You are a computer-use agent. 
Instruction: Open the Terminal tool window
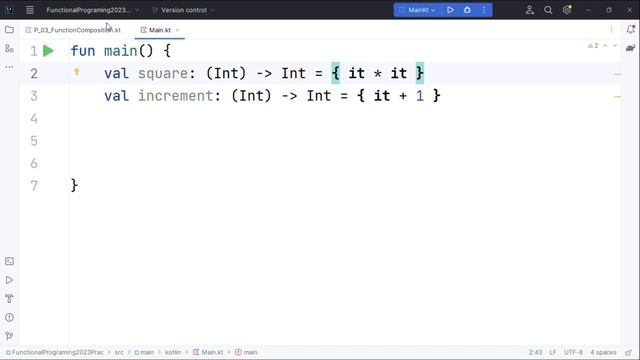tap(9, 261)
